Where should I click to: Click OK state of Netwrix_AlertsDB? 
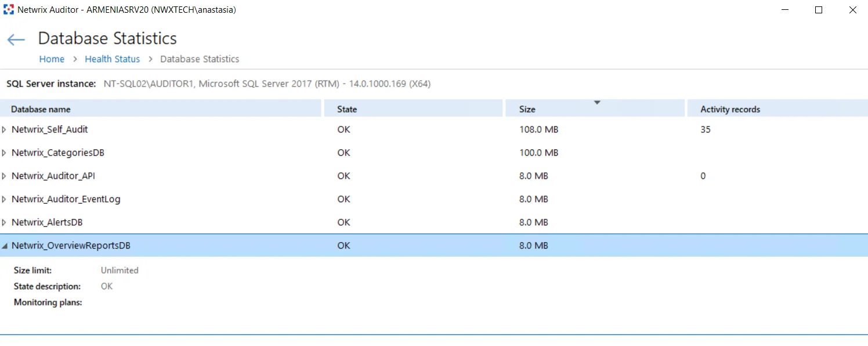pyautogui.click(x=344, y=222)
